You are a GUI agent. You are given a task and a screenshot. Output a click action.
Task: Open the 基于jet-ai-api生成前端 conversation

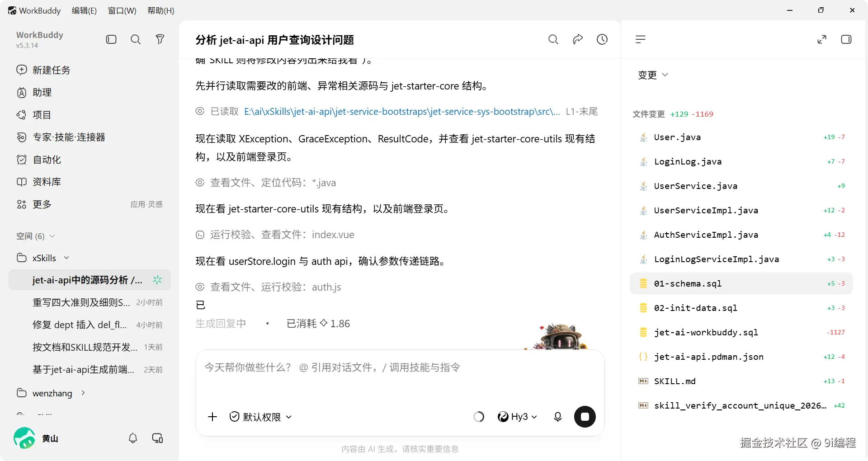tap(90, 369)
